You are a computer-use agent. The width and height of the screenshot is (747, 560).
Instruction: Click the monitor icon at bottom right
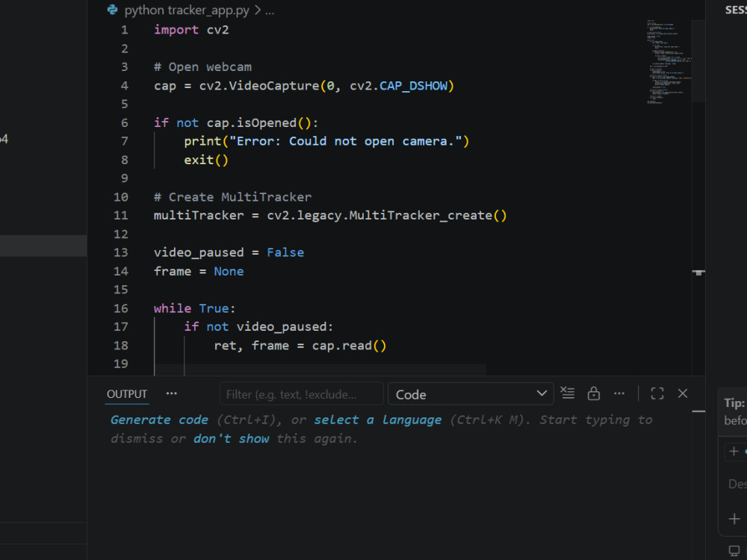[x=734, y=551]
